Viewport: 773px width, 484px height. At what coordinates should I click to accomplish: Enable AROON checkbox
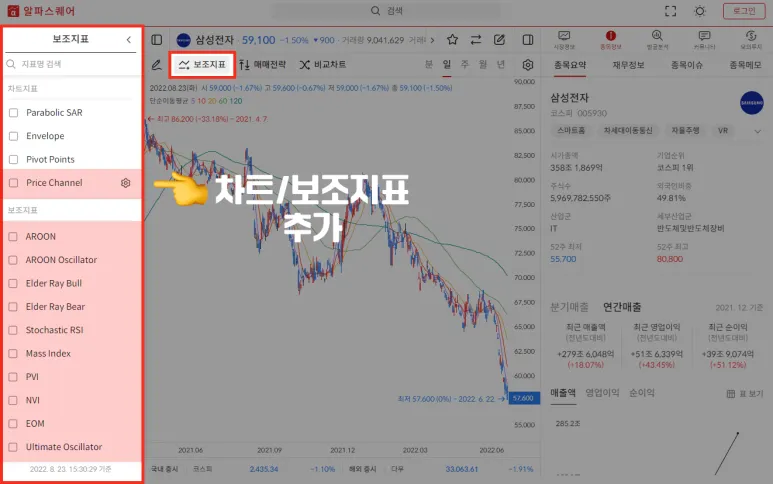13,237
